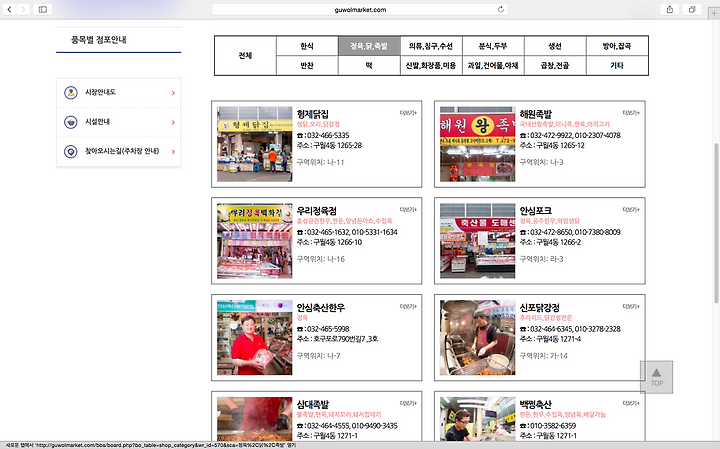Screen dimensions: 720x449
Task: Open the 삼대족발 shop photo
Action: tap(254, 419)
